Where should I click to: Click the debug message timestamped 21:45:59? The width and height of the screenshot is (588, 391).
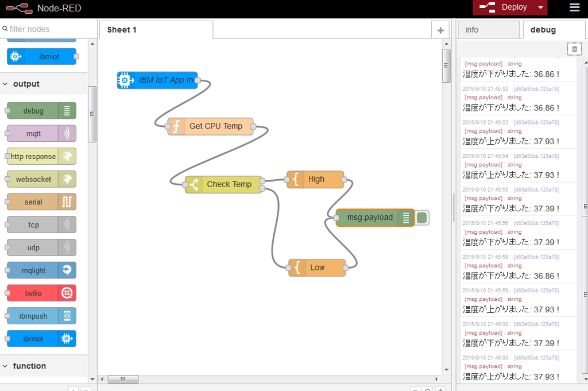point(519,300)
